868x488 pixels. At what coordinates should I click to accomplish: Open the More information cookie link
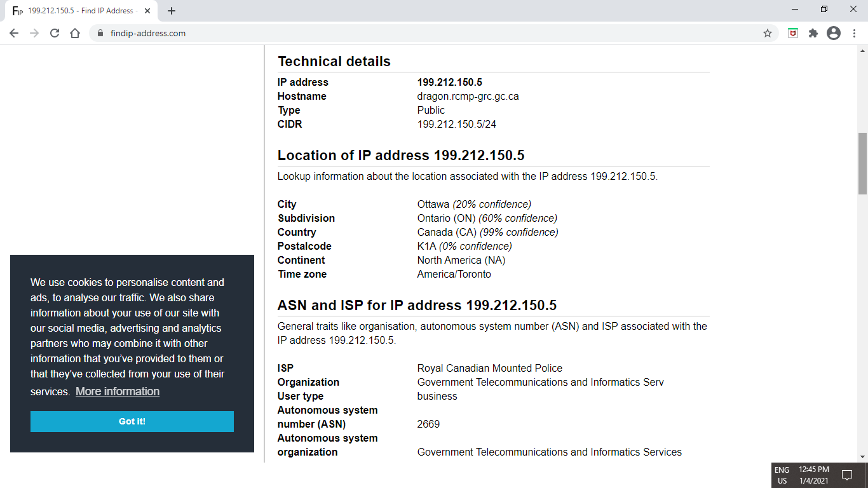(118, 391)
